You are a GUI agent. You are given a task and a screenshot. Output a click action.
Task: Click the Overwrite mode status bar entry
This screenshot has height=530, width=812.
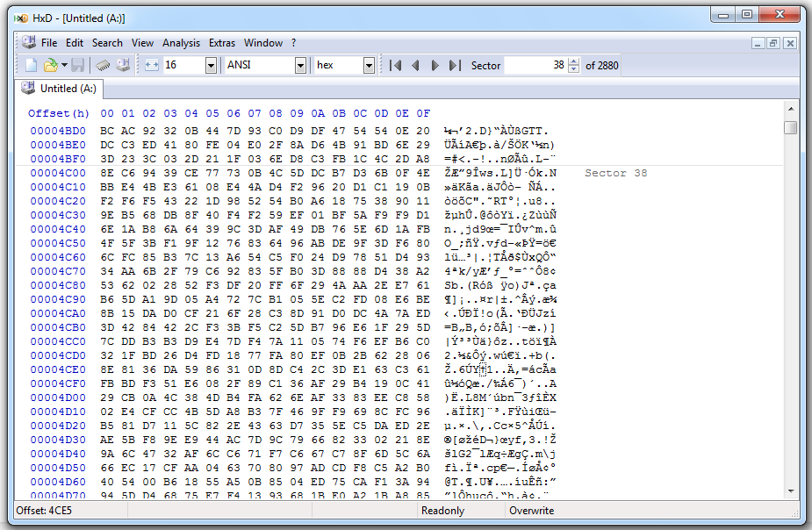(x=532, y=511)
